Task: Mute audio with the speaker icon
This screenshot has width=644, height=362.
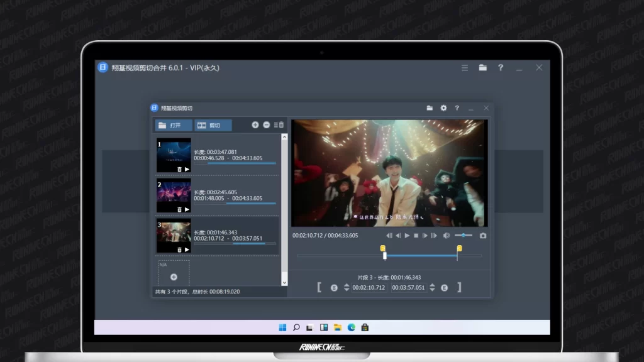Action: [446, 236]
